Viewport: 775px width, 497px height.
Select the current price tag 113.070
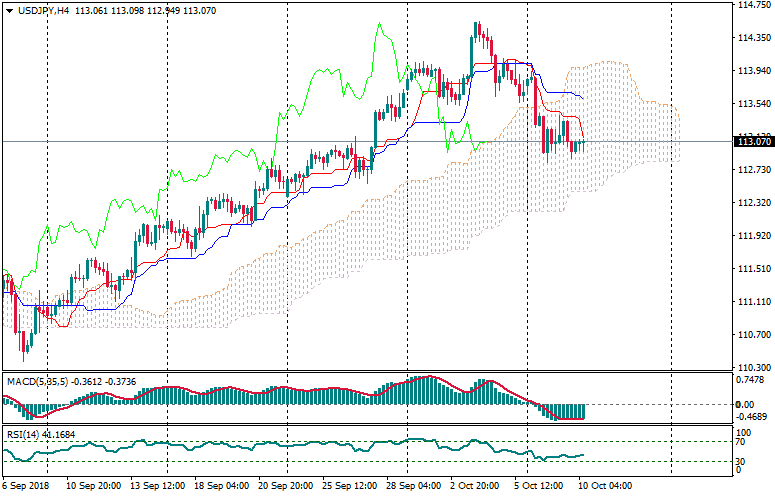tap(752, 142)
